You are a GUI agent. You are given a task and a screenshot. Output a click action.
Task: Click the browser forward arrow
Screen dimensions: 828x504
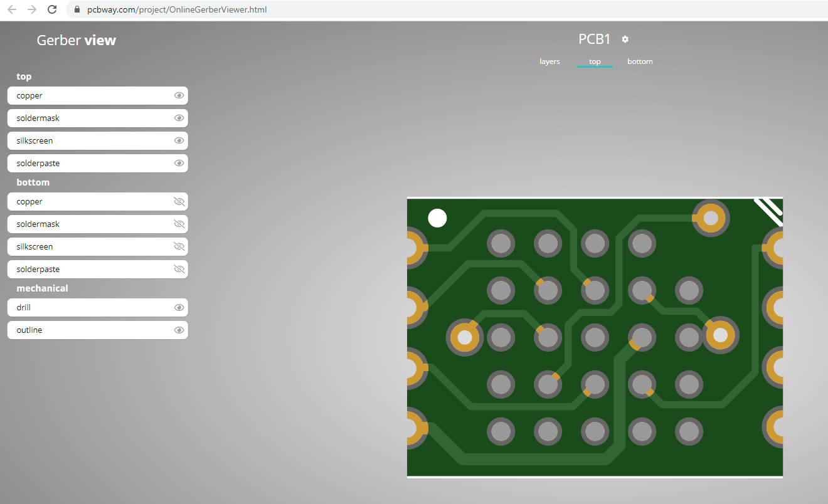[32, 9]
